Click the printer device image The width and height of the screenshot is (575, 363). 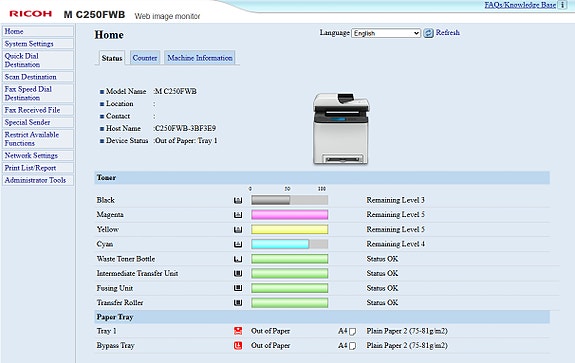click(341, 128)
